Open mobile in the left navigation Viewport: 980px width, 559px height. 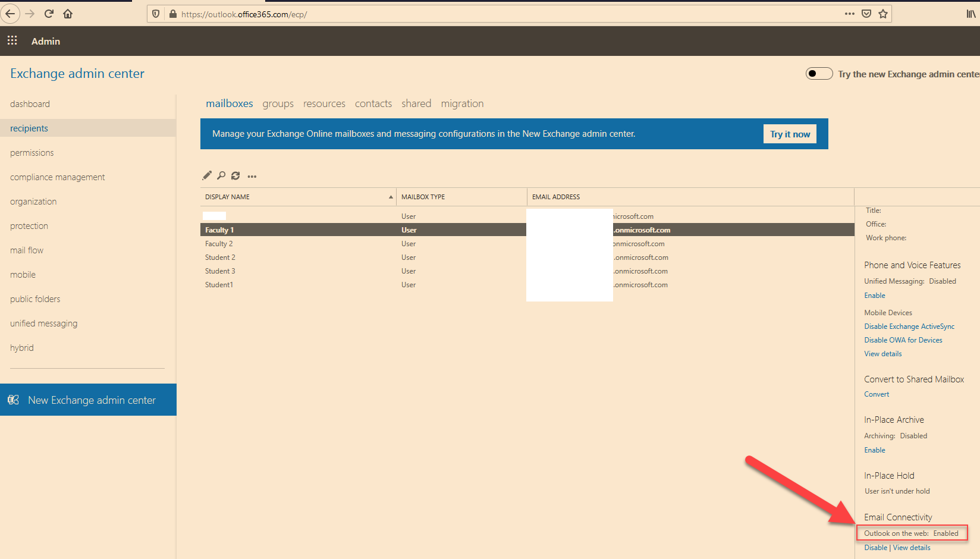pyautogui.click(x=23, y=275)
